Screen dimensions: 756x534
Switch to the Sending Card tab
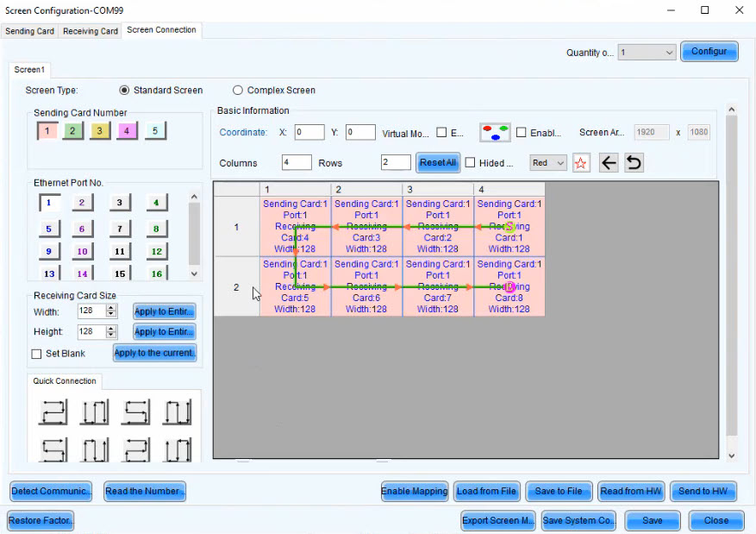(x=30, y=31)
